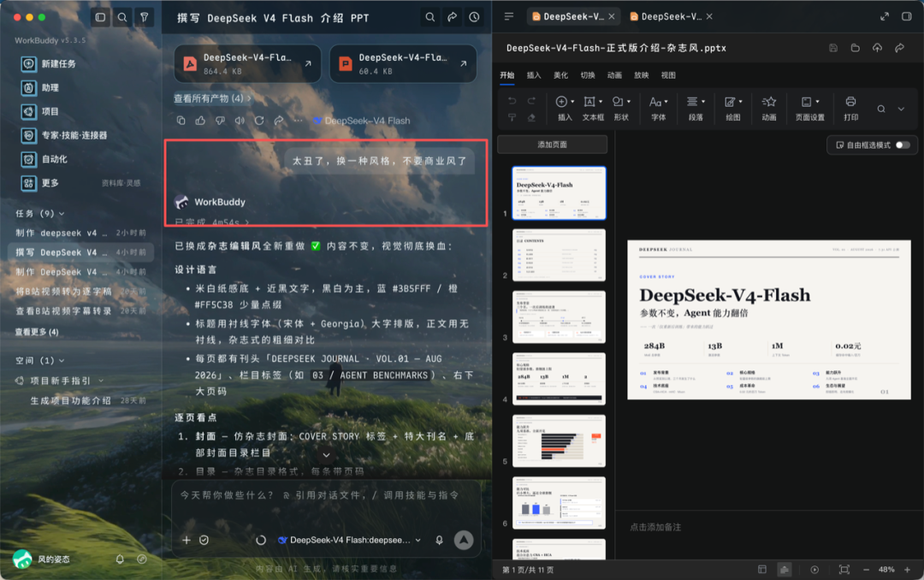Click the notification bell icon
924x580 pixels.
click(120, 559)
